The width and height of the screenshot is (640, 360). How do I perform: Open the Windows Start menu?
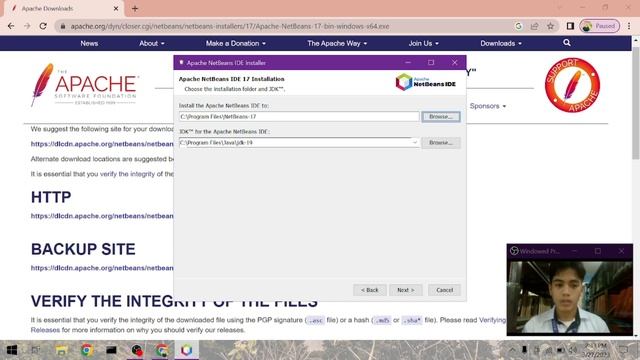[x=11, y=350]
